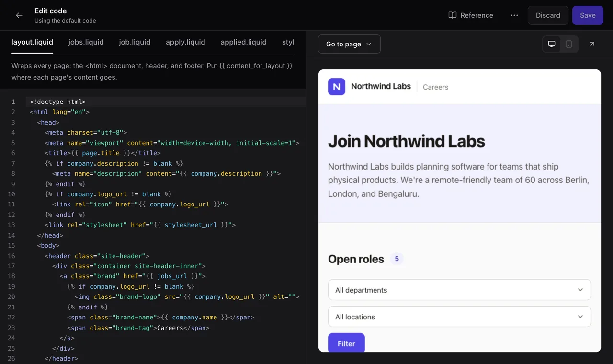The image size is (613, 364).
Task: Select the layout.liquid tab
Action: click(32, 42)
